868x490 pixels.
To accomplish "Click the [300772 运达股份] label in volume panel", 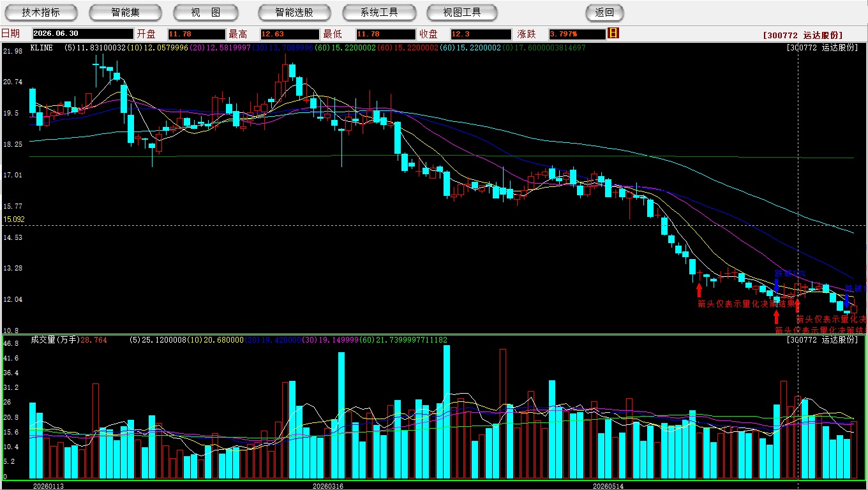I will pyautogui.click(x=823, y=340).
